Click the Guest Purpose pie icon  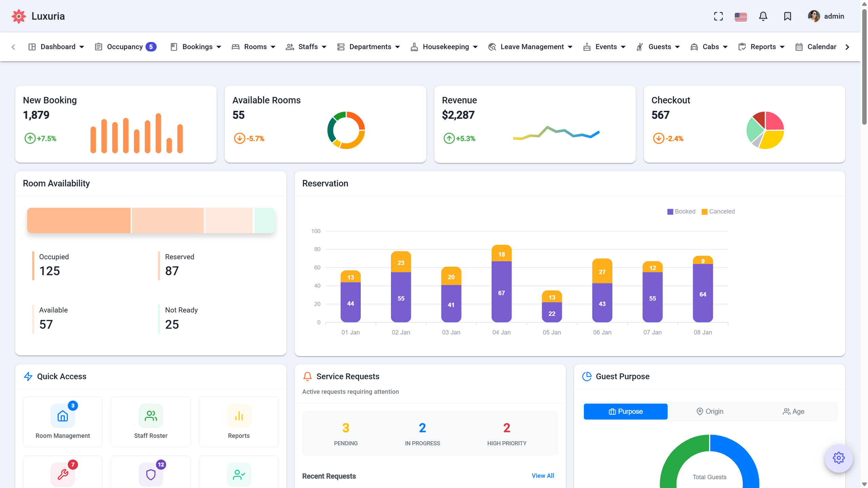point(587,377)
